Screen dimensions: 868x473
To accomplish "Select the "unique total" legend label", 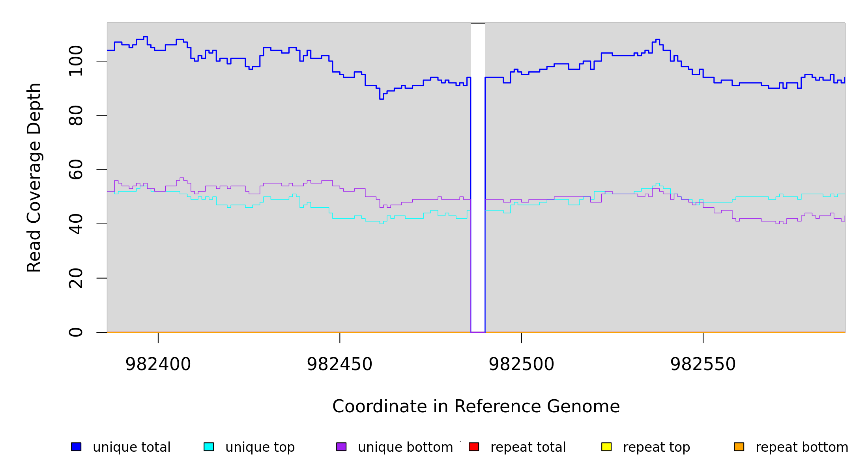I will coord(131,447).
